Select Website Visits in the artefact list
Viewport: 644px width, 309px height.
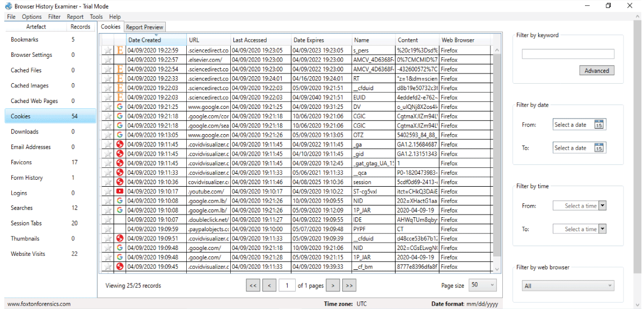51,254
